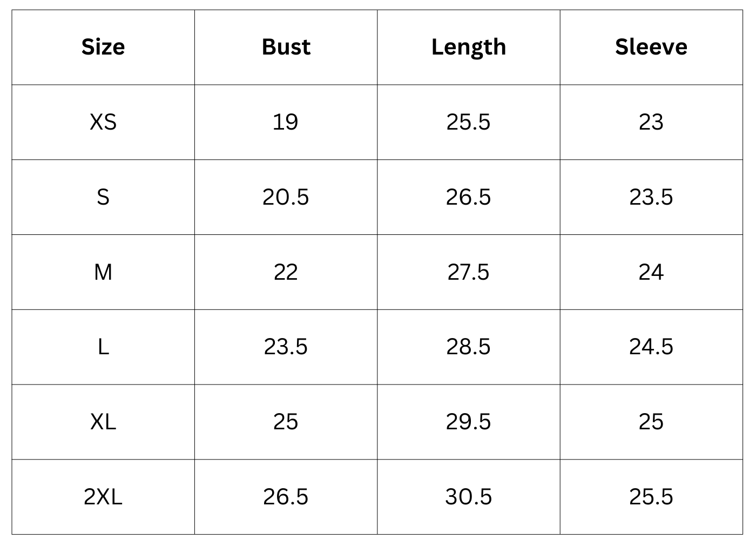The width and height of the screenshot is (756, 540).
Task: Click the L length value 28.5
Action: click(469, 347)
